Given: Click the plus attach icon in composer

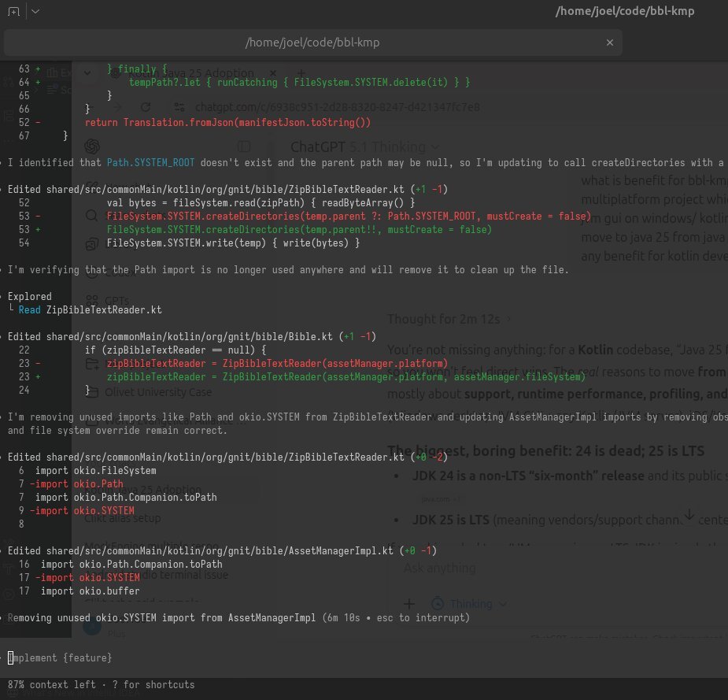Looking at the screenshot, I should pos(409,603).
